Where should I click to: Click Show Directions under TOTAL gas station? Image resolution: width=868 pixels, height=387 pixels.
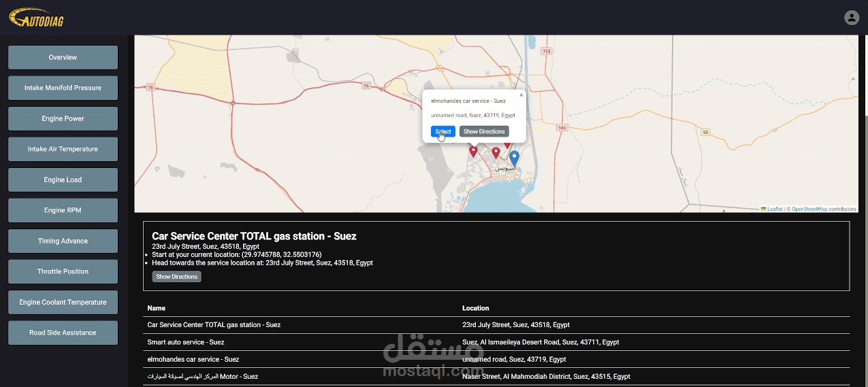tap(176, 277)
